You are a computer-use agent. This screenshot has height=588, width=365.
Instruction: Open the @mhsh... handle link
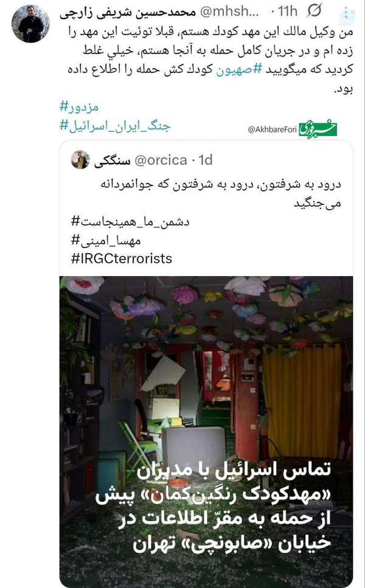[229, 12]
